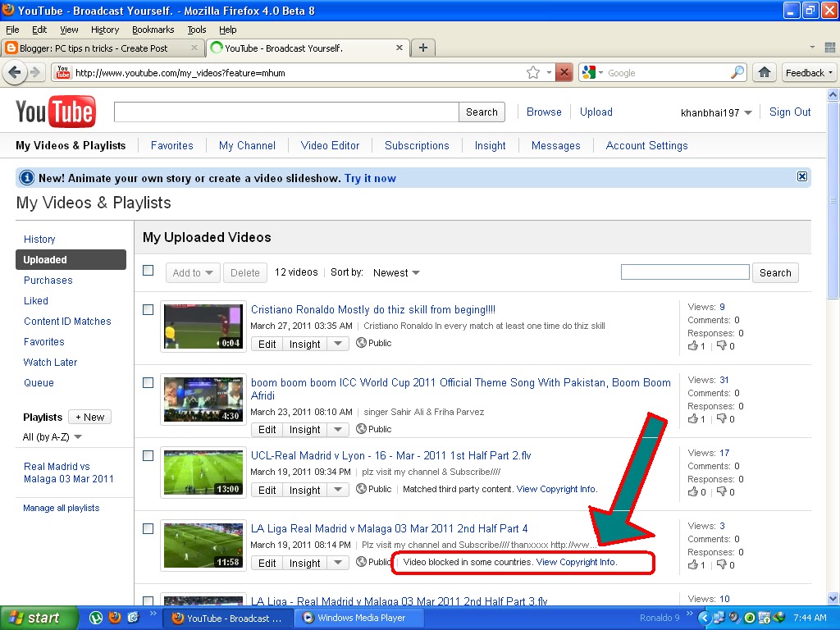Switch to Windows Media Player in taskbar
Image resolution: width=840 pixels, height=630 pixels.
coord(361,618)
